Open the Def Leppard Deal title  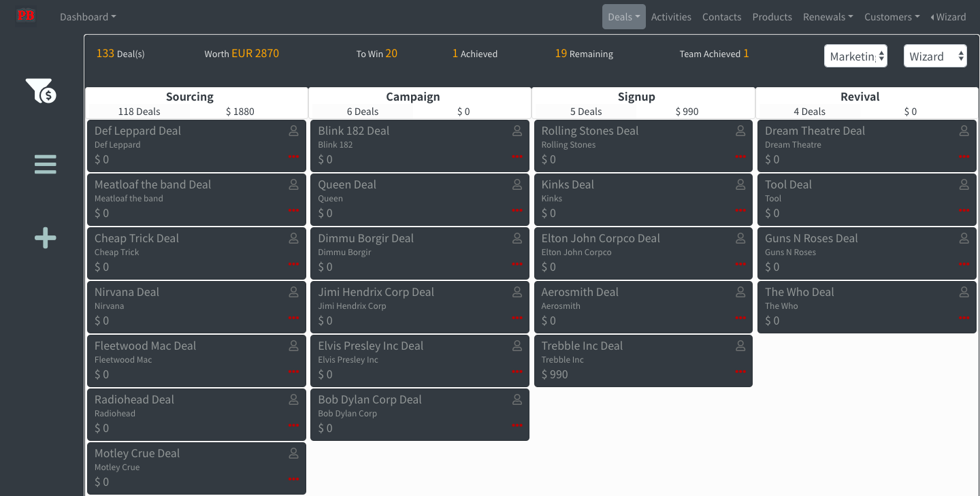137,131
